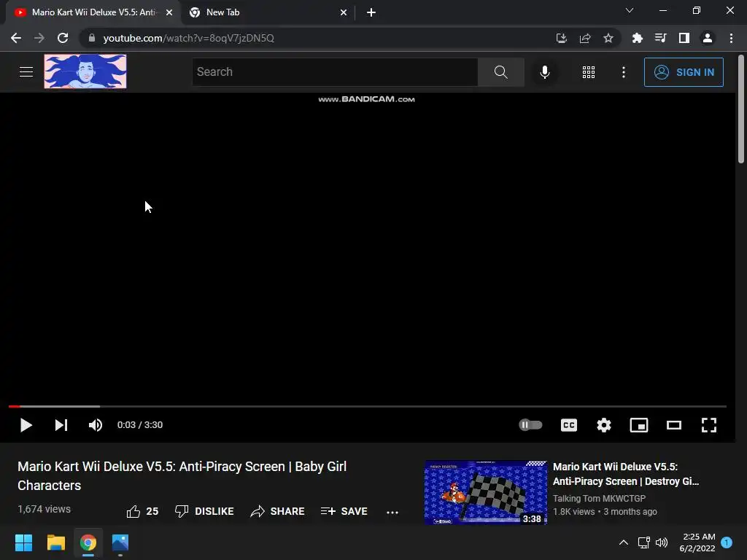Click the video progress bar
The image size is (747, 560).
coord(368,406)
